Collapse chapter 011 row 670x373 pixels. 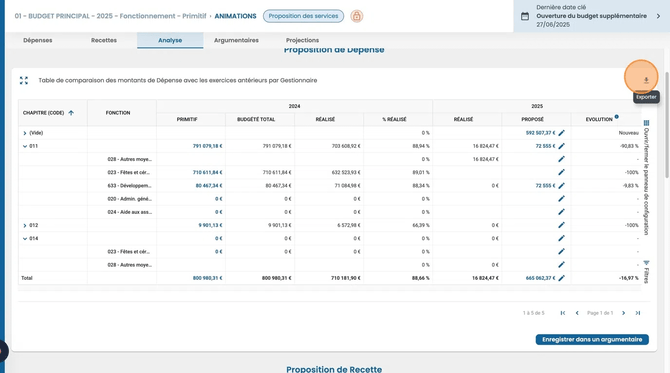(25, 146)
